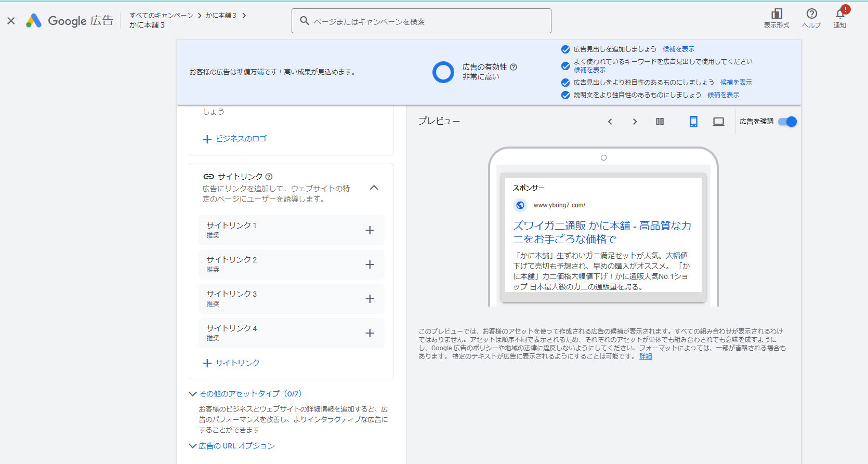
Task: Click checkmark beside keyword headline recommendation
Action: click(x=565, y=66)
